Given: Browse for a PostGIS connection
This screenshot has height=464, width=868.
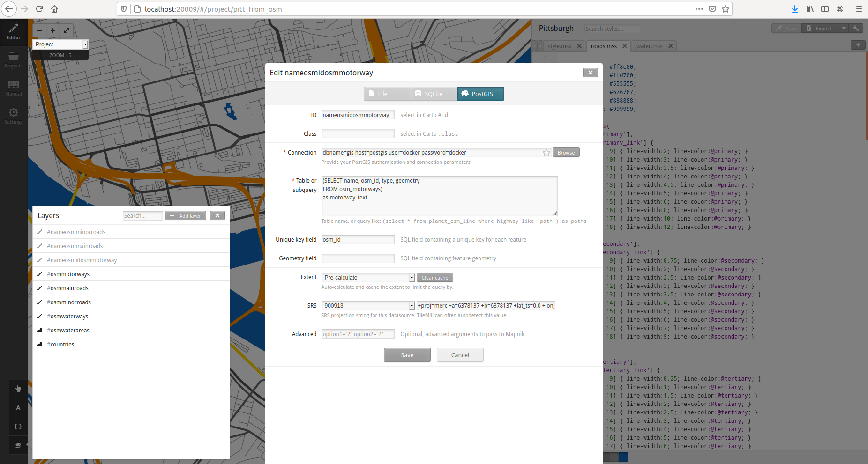Looking at the screenshot, I should (x=566, y=153).
